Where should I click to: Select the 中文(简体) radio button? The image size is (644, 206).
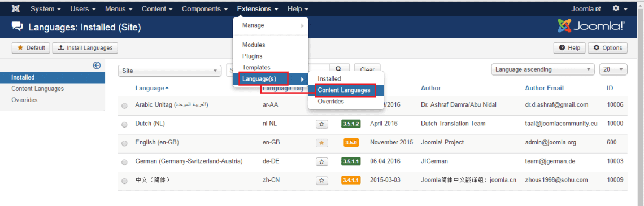tap(124, 181)
